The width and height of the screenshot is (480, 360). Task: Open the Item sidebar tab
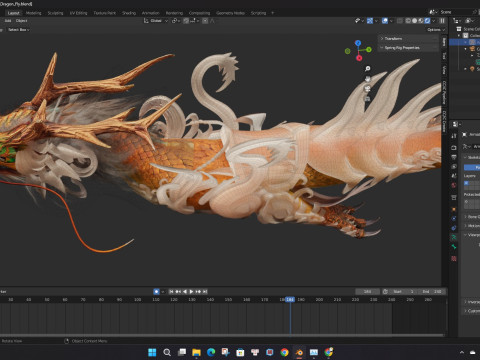tap(444, 42)
